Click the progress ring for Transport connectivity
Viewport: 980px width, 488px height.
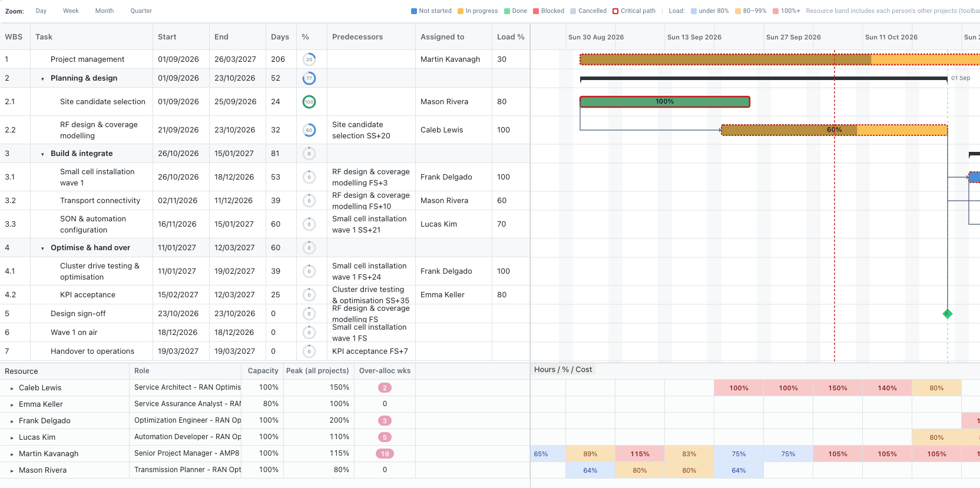point(309,201)
